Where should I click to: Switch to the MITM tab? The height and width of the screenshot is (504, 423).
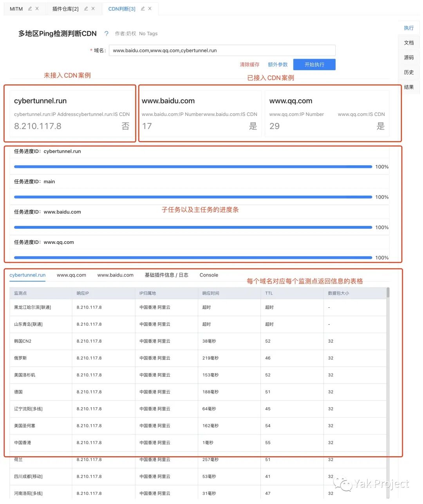16,9
